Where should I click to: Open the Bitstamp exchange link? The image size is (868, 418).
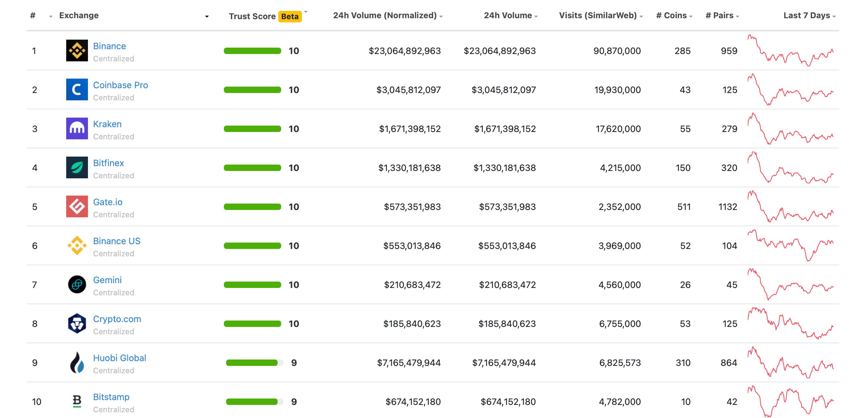click(x=111, y=397)
